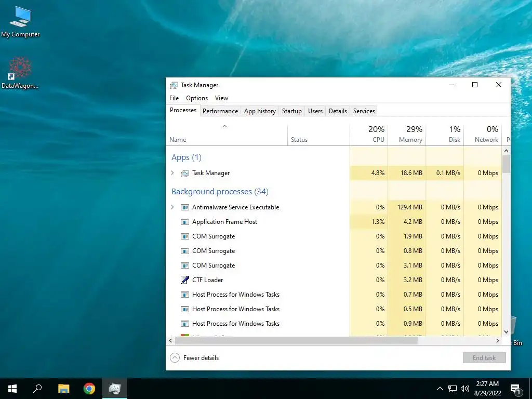Select the Application Frame Host icon
This screenshot has width=532, height=399.
(185, 222)
